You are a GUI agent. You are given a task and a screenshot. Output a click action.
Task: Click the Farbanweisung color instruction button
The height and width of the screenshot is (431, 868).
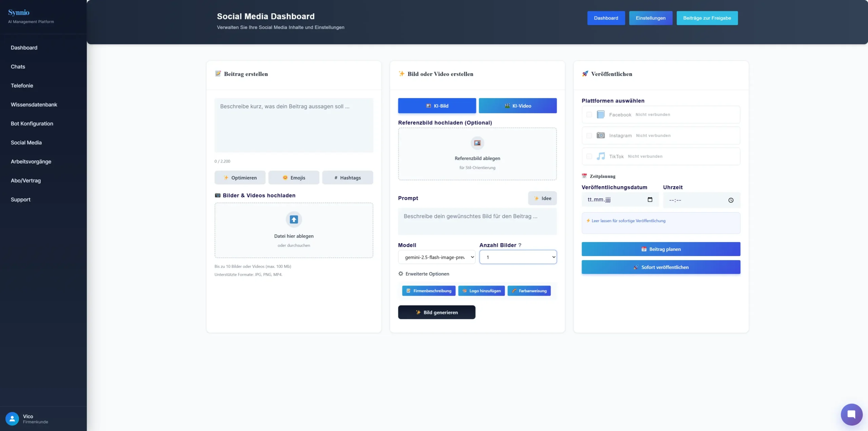pos(529,291)
